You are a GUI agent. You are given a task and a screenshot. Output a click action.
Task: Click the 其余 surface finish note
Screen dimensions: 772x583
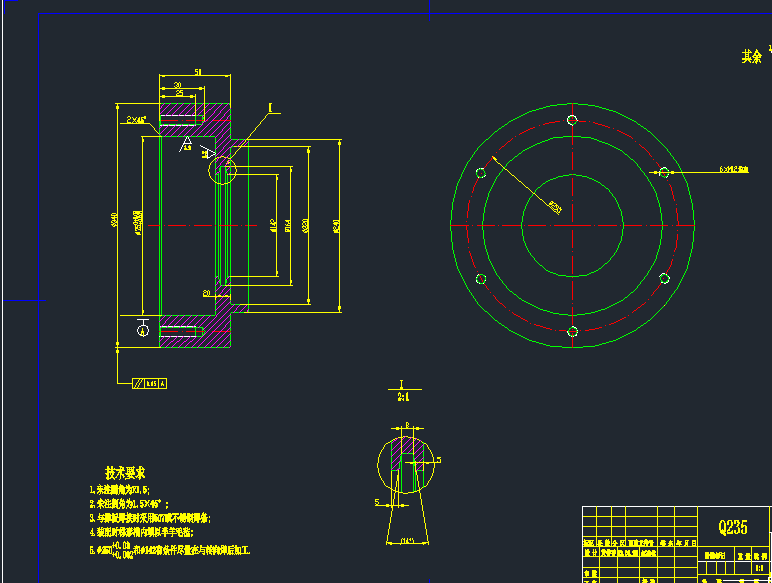[751, 57]
